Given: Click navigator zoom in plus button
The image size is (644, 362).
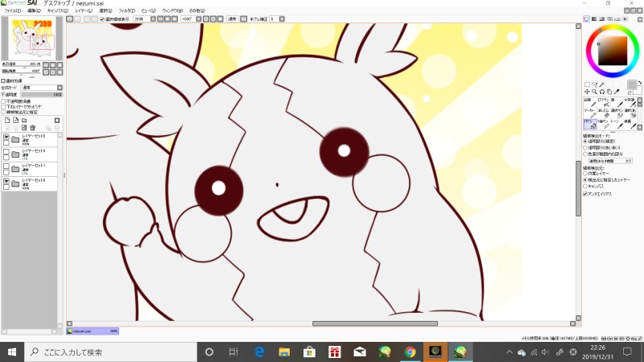Looking at the screenshot, I should point(52,65).
